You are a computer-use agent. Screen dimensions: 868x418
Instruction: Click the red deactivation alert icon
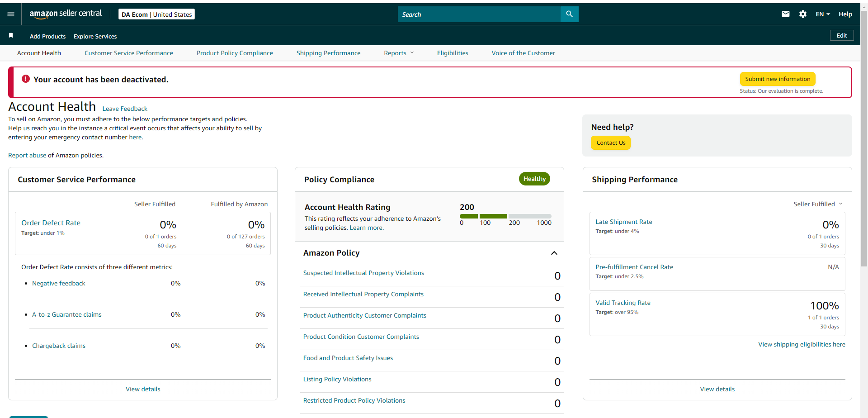(x=26, y=79)
